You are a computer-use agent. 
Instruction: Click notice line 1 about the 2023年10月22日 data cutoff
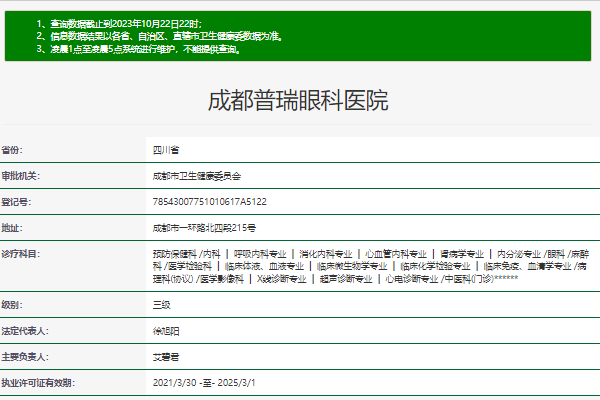click(x=119, y=24)
